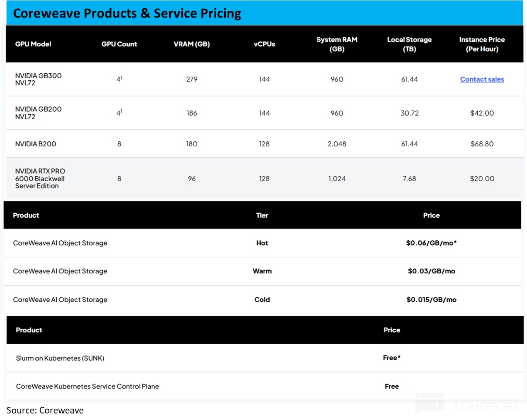Viewport: 527px width, 420px height.
Task: Select the NVIDIA GB200 NVL72 row label
Action: click(38, 113)
